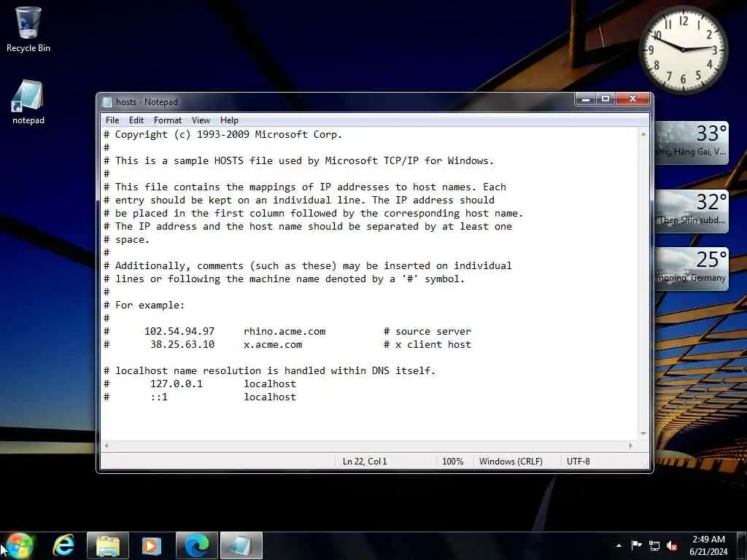Open the Format menu
The height and width of the screenshot is (560, 747).
point(168,120)
